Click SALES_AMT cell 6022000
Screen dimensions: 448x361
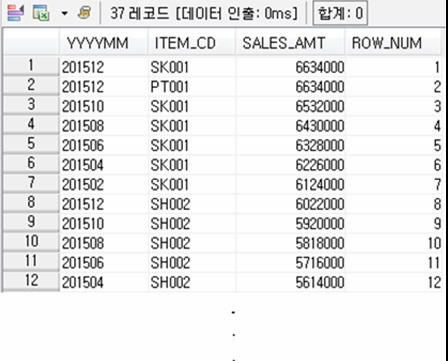pos(290,204)
